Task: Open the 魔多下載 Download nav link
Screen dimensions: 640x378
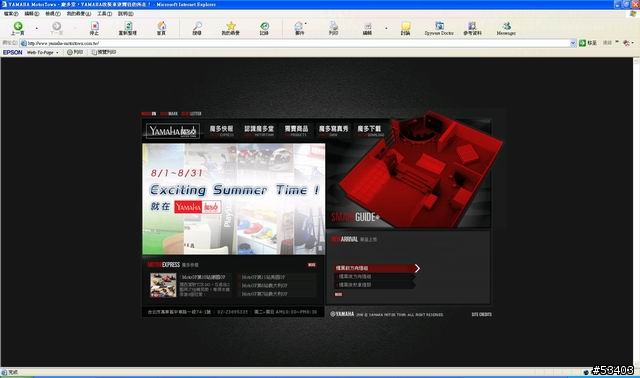Action: (x=370, y=131)
